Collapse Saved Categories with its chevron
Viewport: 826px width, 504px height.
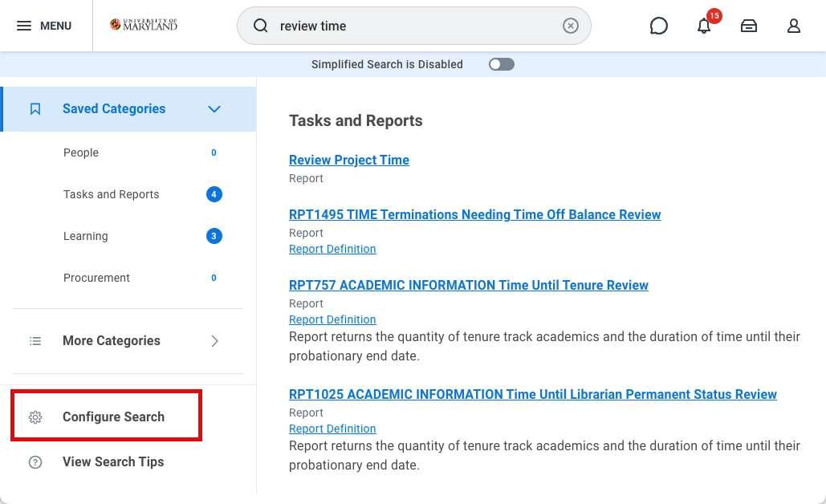pyautogui.click(x=214, y=108)
